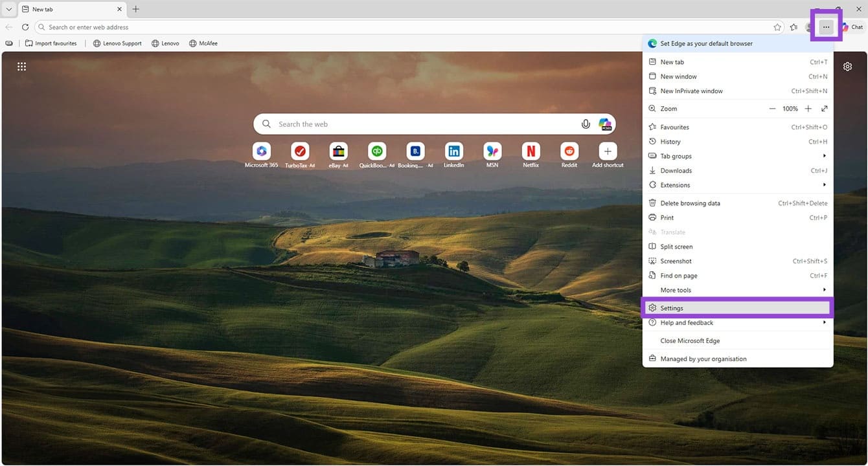
Task: Select Settings from the menu
Action: [x=672, y=307]
